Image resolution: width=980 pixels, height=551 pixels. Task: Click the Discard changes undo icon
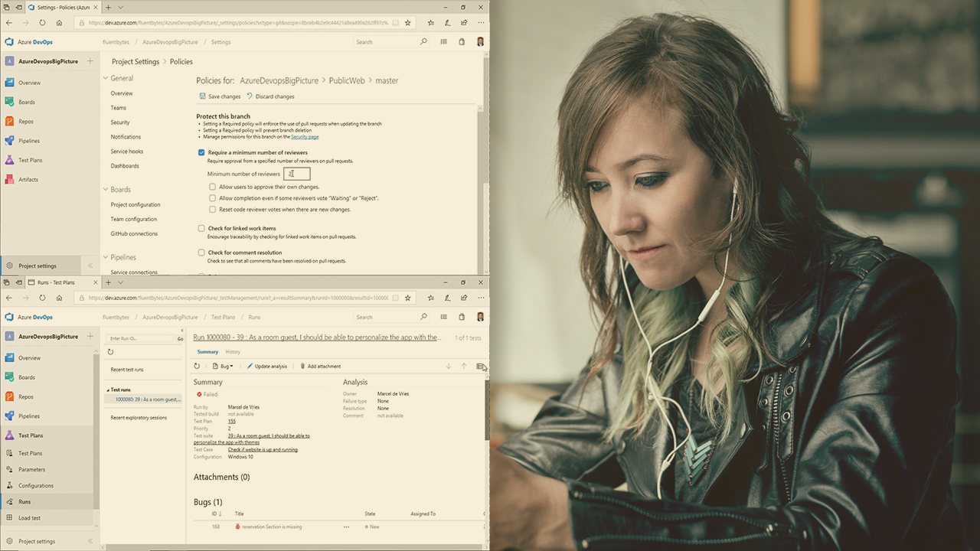pyautogui.click(x=250, y=96)
